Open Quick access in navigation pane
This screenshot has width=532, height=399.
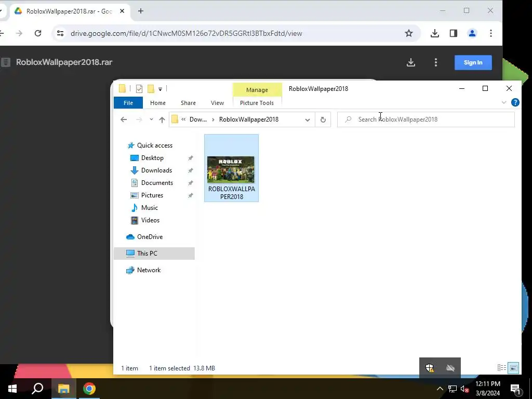[150, 145]
